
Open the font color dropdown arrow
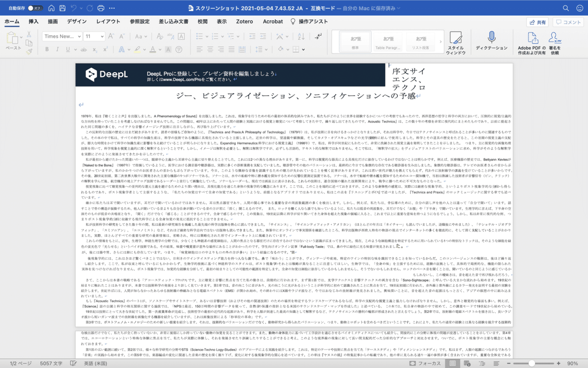click(160, 50)
